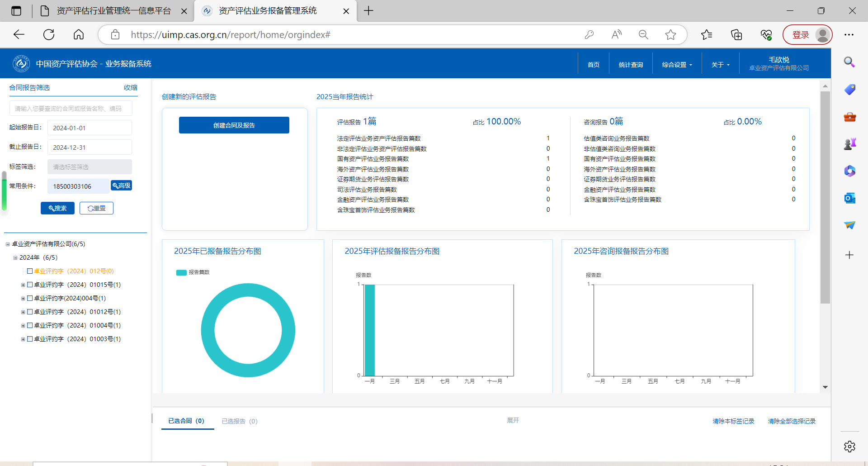The width and height of the screenshot is (868, 466).
Task: Click the password key icon in address bar
Action: (x=589, y=35)
